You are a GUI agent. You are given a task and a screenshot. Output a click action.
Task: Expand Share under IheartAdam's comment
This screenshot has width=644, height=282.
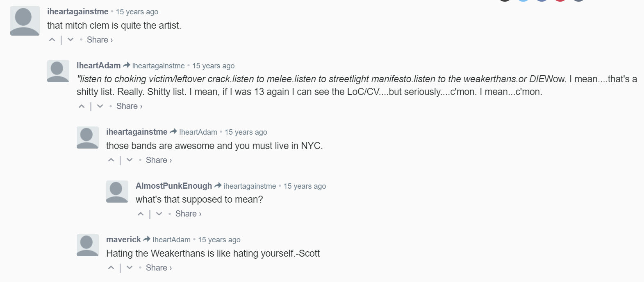(x=129, y=106)
